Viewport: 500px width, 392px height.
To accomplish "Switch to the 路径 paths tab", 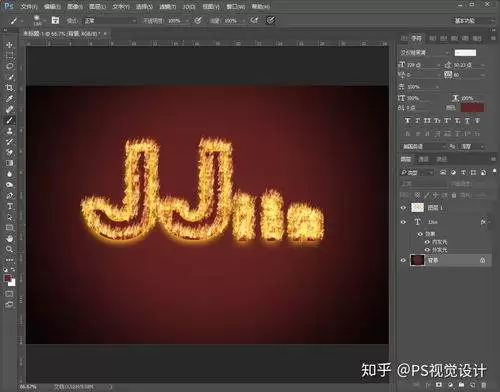I will tap(442, 159).
